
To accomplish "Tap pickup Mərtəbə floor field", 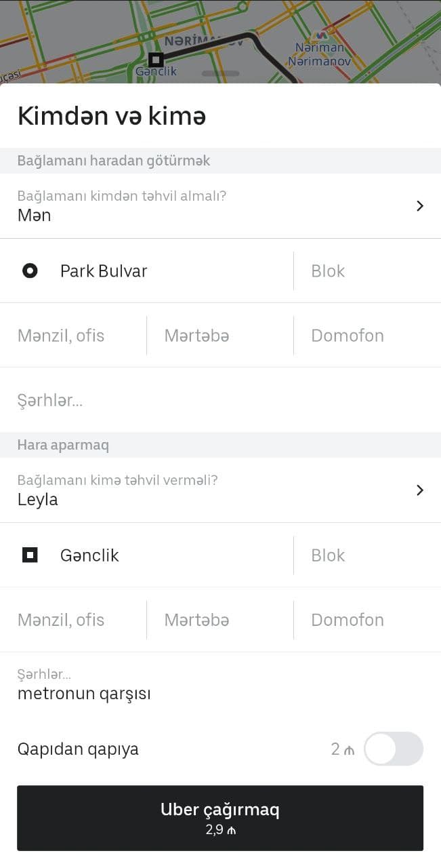I will (219, 336).
